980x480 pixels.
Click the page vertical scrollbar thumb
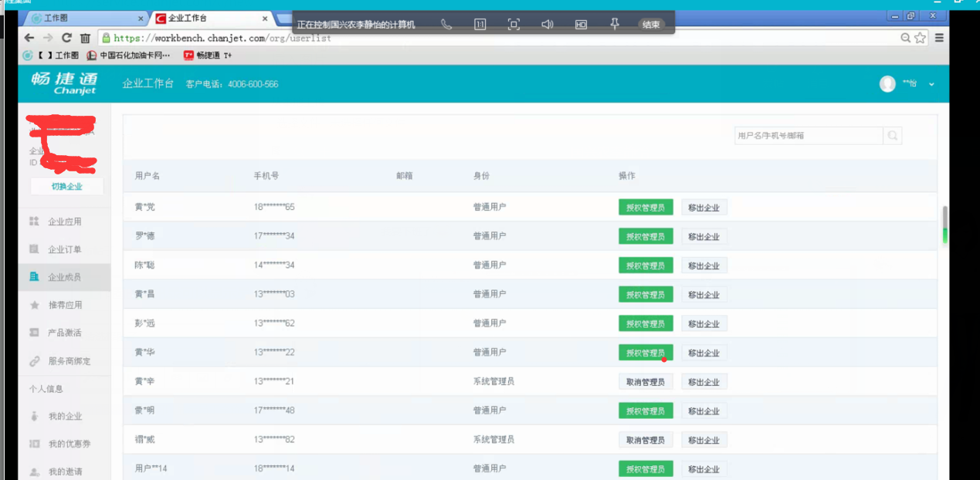pos(945,225)
